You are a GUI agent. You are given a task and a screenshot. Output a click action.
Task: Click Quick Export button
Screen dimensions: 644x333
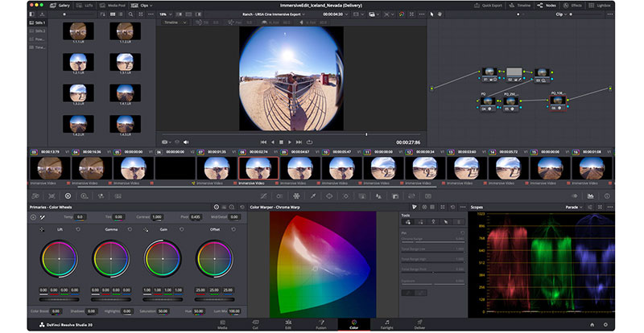(488, 6)
